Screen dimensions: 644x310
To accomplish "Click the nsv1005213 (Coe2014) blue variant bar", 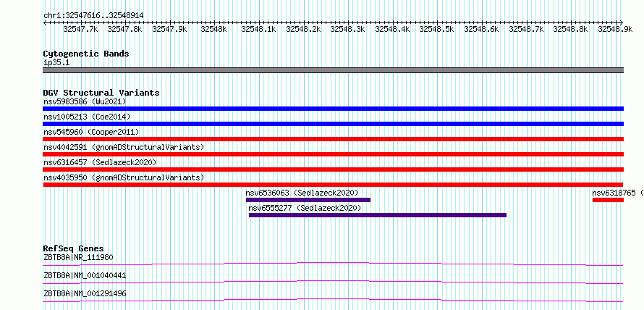I will point(333,124).
